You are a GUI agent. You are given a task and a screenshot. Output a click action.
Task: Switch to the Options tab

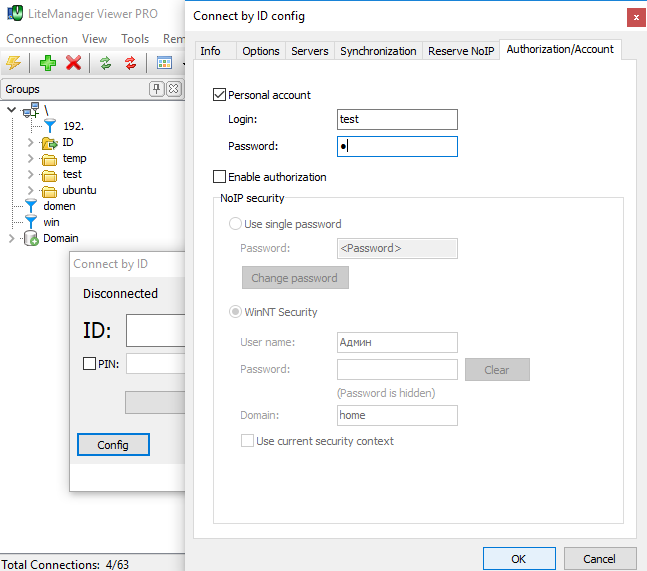(x=261, y=51)
